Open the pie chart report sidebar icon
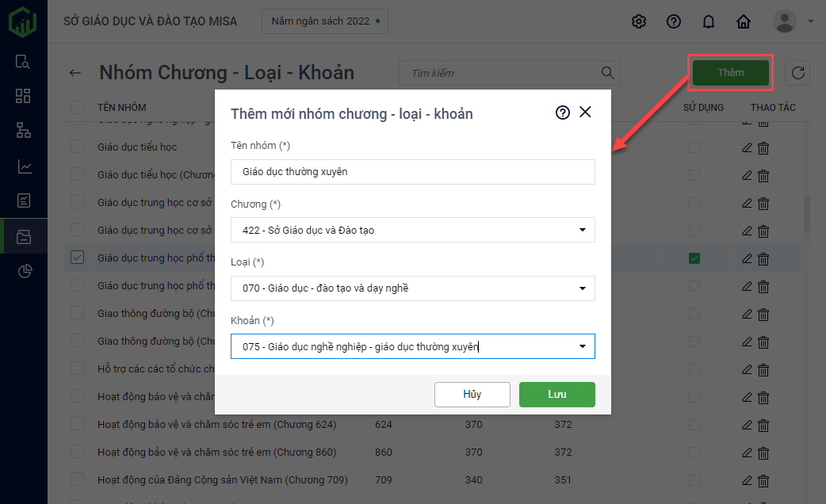 [23, 272]
